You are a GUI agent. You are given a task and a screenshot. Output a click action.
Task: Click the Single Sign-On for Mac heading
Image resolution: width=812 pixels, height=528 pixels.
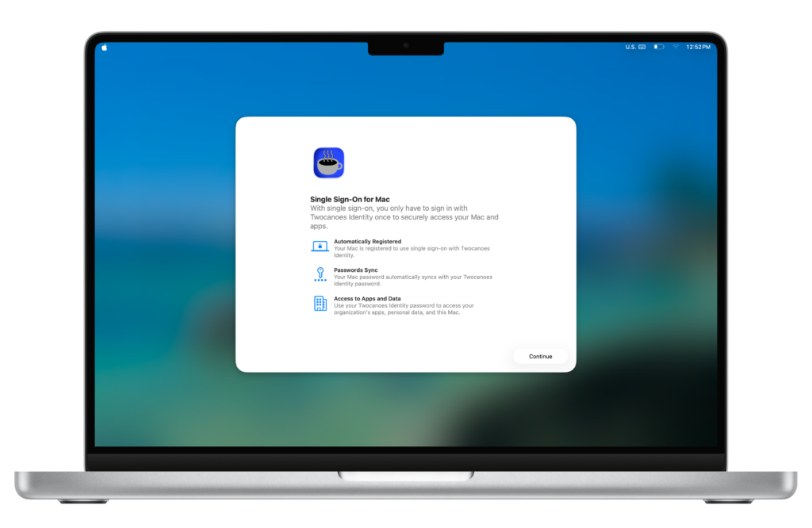click(x=350, y=200)
